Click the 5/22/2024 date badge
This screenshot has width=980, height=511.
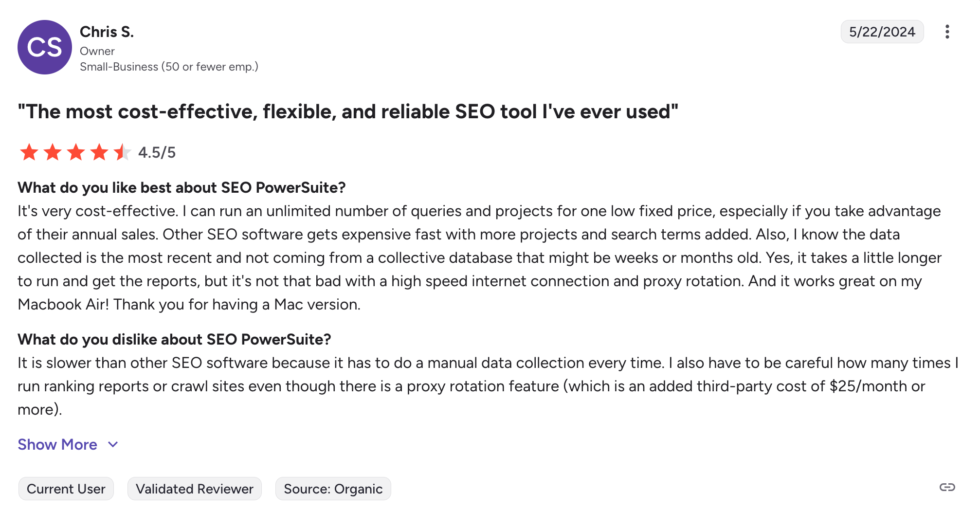pyautogui.click(x=882, y=32)
